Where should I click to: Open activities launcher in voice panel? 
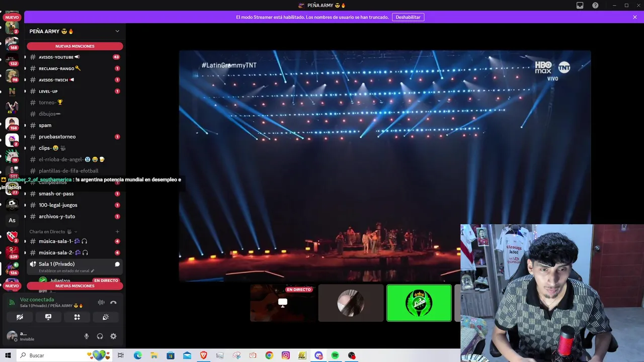77,317
